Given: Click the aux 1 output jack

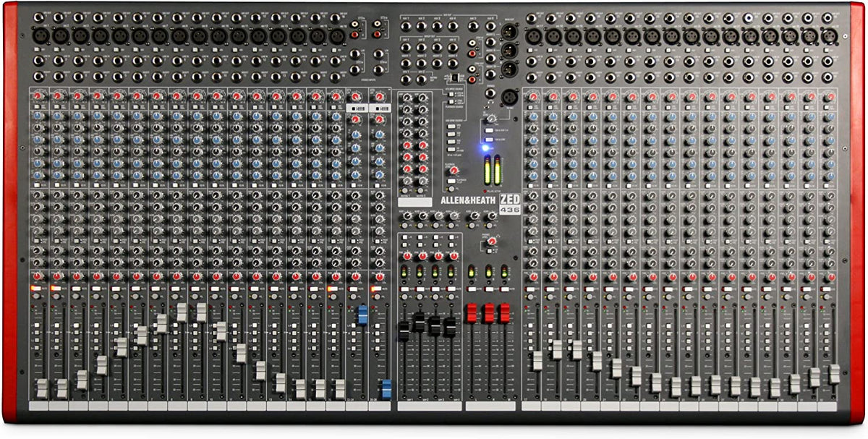Looking at the screenshot, I should tap(406, 26).
